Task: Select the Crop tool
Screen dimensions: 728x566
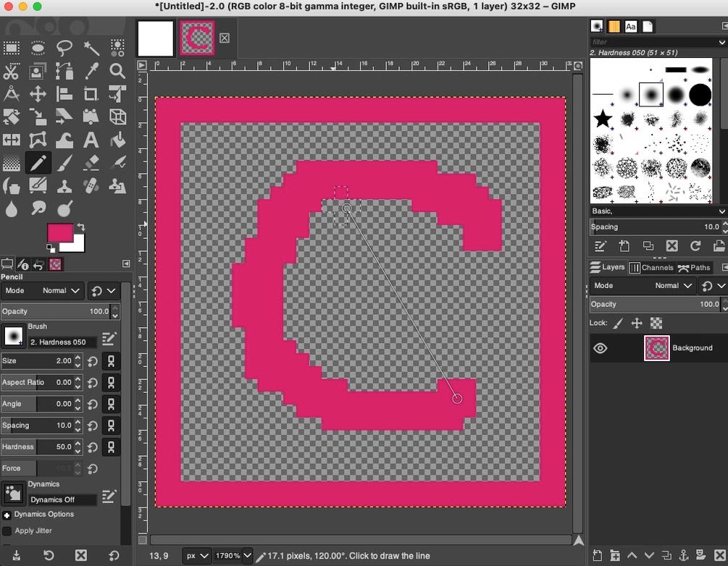Action: click(91, 93)
